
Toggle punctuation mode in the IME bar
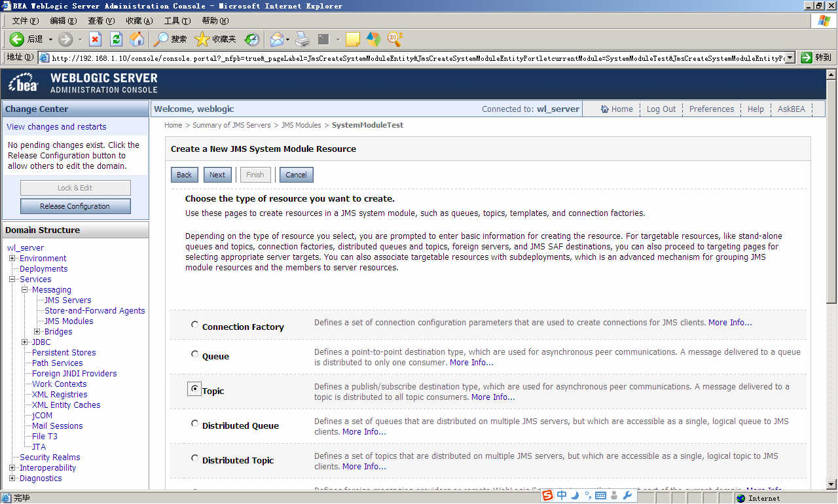click(x=588, y=495)
